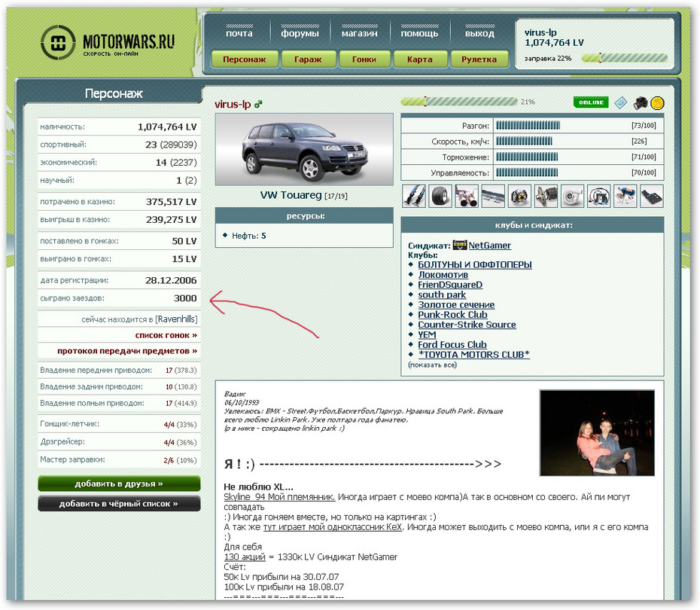Screen dimensions: 700x610
Task: Open 'протокол передачи предметов »' log
Action: click(x=127, y=351)
